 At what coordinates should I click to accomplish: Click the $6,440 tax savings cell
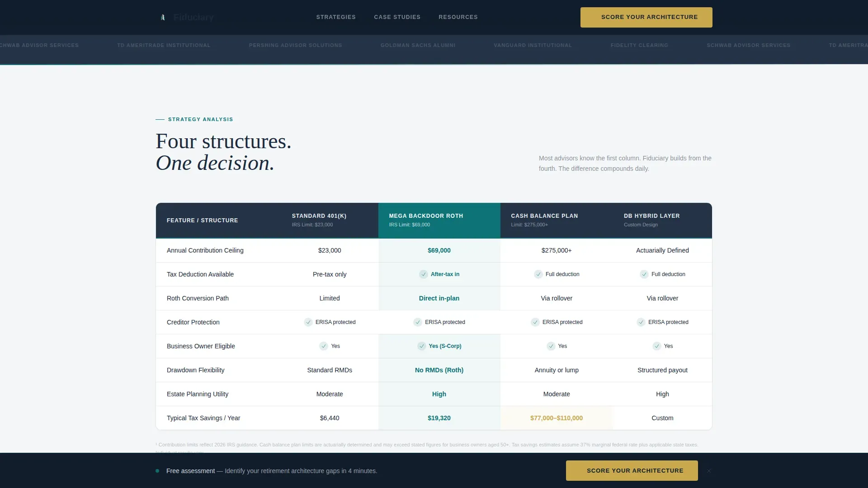[330, 418]
